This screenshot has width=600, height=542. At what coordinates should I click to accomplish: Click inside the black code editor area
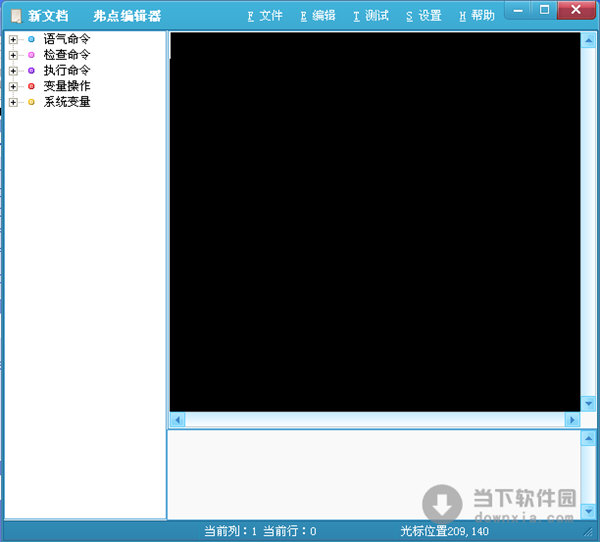[x=375, y=222]
